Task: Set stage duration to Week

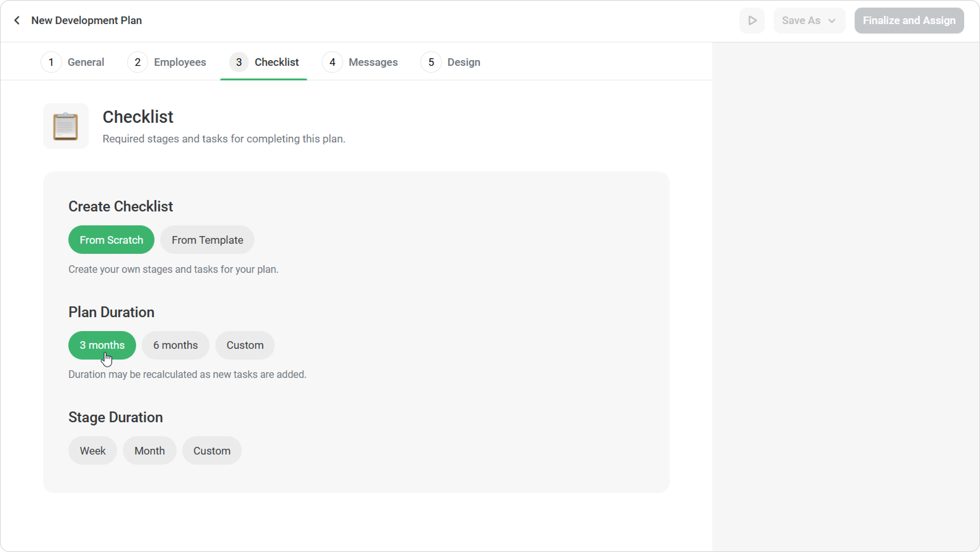Action: [92, 451]
